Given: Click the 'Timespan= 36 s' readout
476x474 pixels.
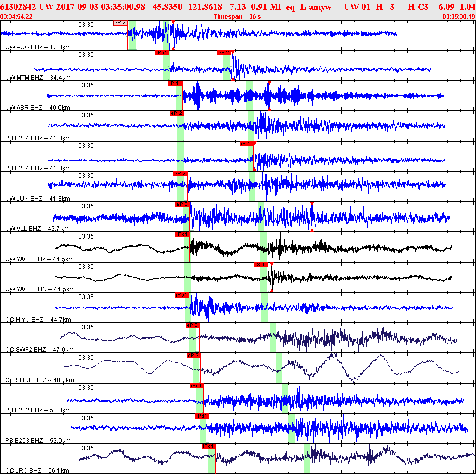Looking at the screenshot, I should [x=237, y=17].
